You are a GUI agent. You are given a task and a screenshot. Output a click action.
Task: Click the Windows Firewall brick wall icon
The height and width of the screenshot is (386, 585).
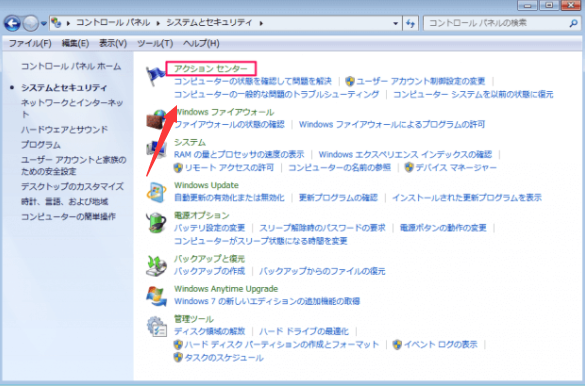(156, 119)
